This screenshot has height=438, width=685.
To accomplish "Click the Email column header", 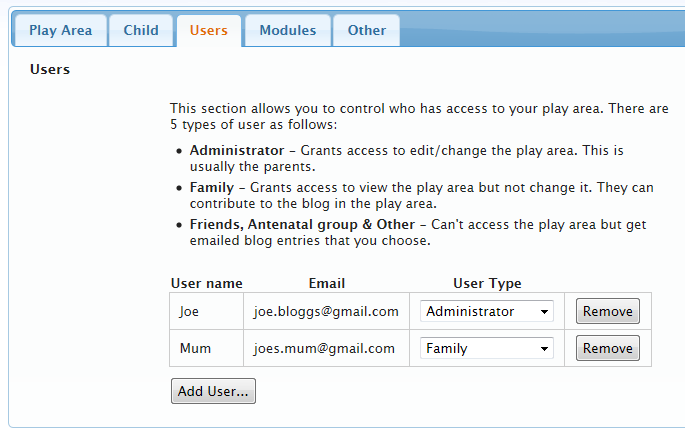I will (x=326, y=283).
